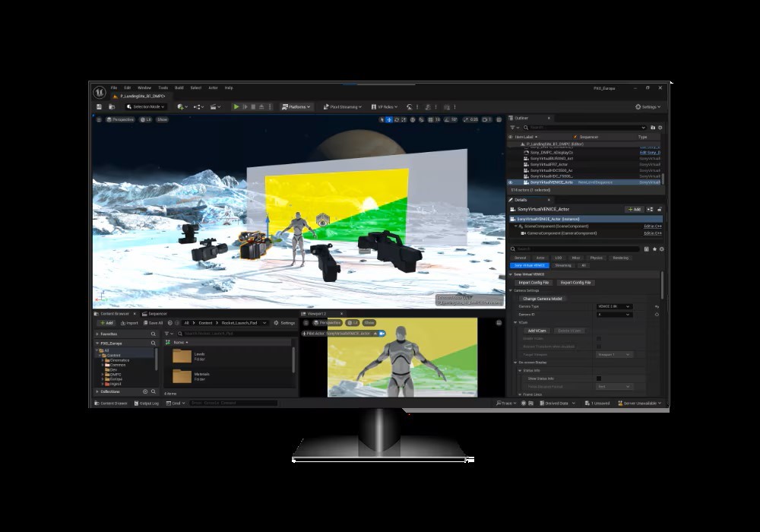Open the Camera Type VENICE dropdown
Image resolution: width=760 pixels, height=532 pixels.
pyautogui.click(x=613, y=306)
